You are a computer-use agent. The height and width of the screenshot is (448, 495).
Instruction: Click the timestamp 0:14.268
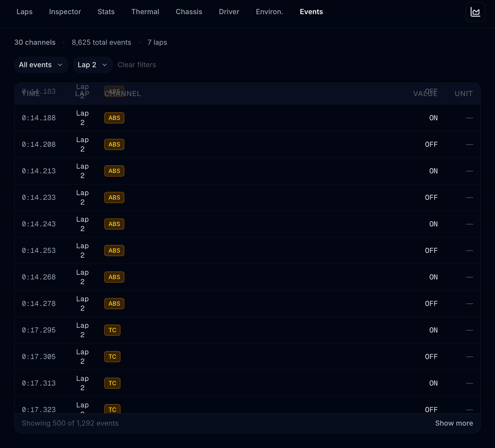tap(39, 277)
